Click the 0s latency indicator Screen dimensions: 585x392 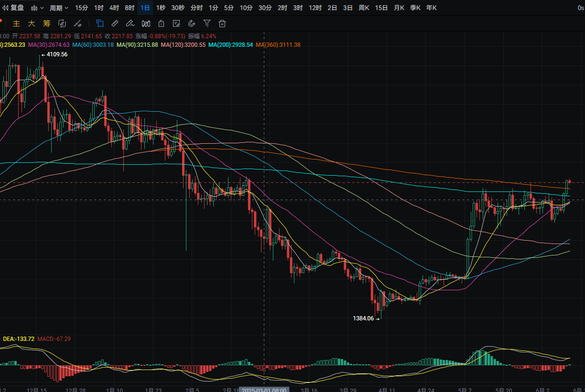point(580,8)
